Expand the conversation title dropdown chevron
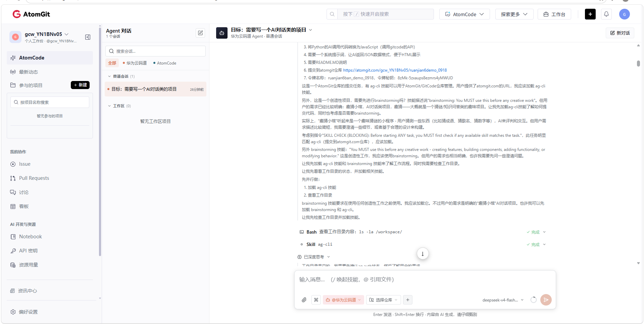The height and width of the screenshot is (324, 644). 310,30
